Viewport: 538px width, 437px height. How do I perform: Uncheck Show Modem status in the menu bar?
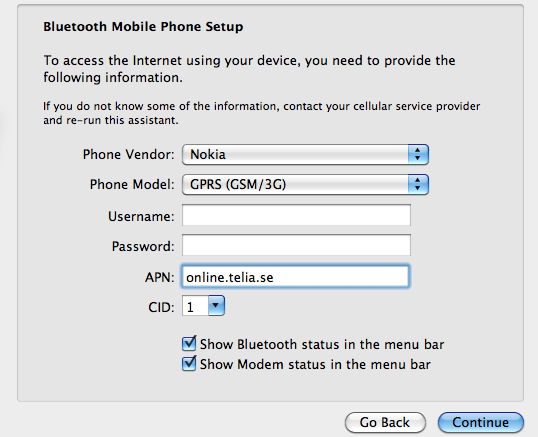tap(189, 363)
